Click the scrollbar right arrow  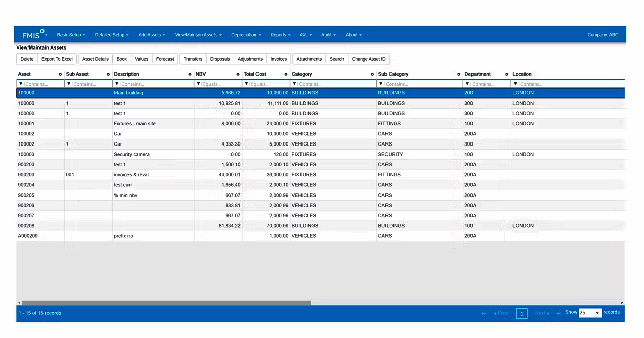622,303
